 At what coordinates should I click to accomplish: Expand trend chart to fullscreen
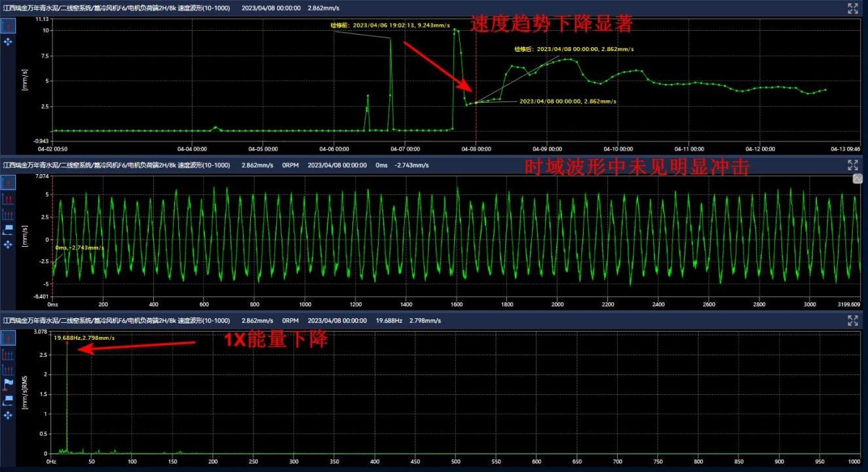click(852, 9)
